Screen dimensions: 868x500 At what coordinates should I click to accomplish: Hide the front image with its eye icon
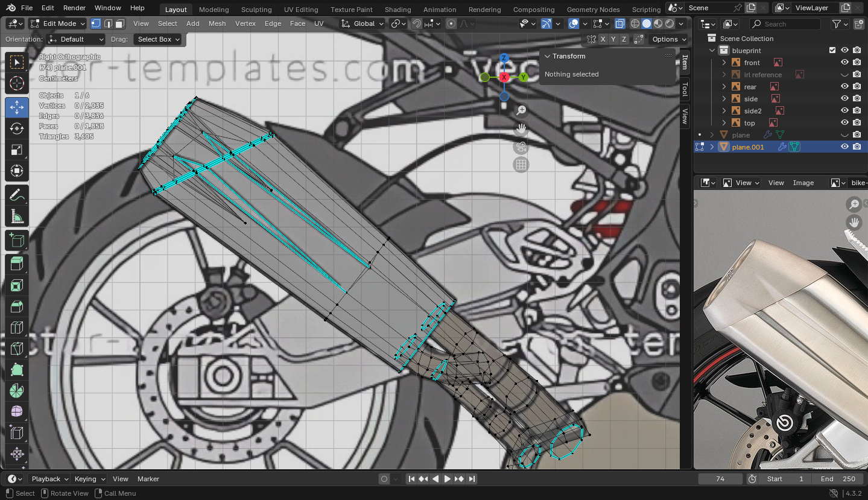coord(844,63)
